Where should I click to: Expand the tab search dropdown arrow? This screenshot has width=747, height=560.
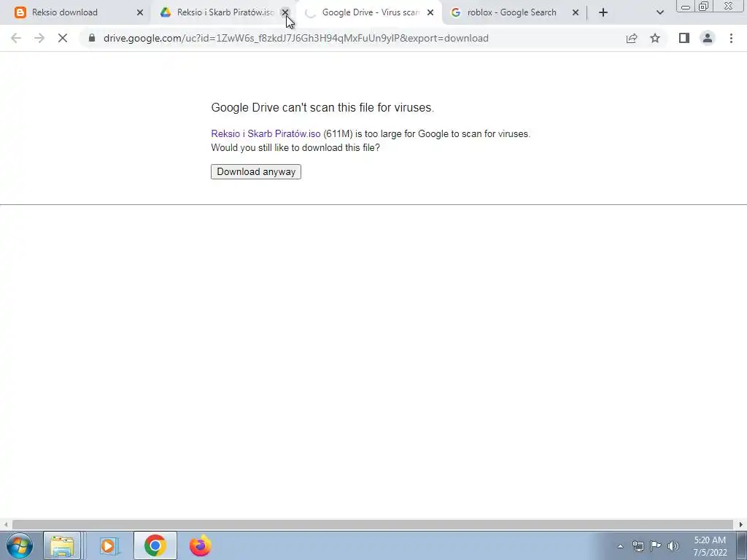pyautogui.click(x=659, y=12)
